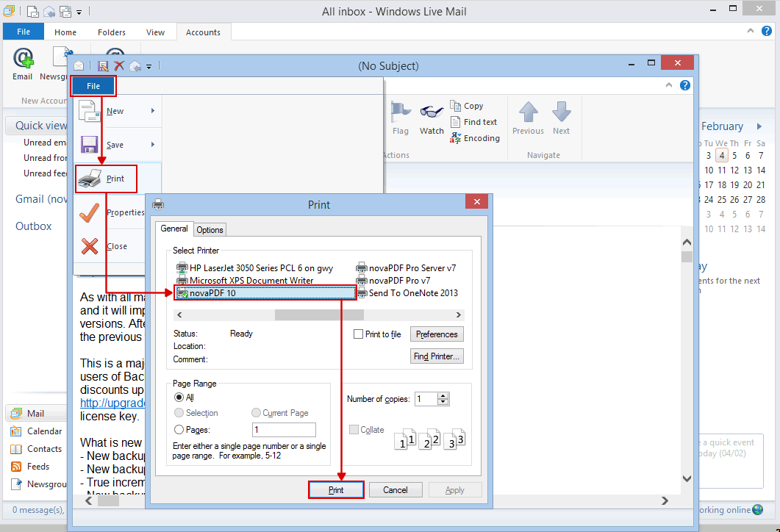Check the Print to file checkbox

point(358,334)
